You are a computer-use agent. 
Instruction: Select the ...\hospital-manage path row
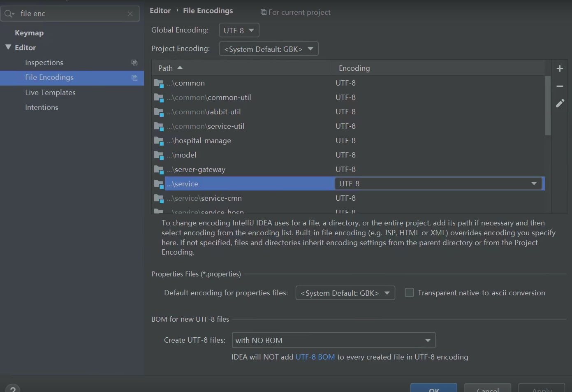(x=348, y=141)
